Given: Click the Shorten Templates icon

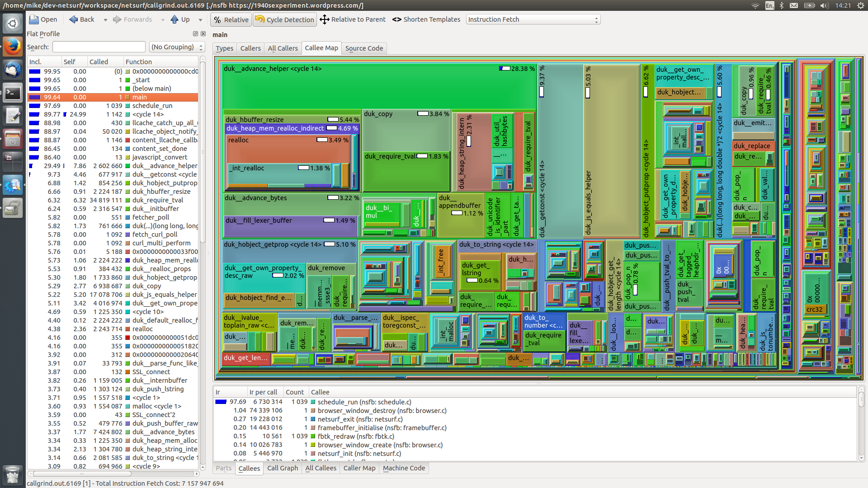Looking at the screenshot, I should click(396, 19).
